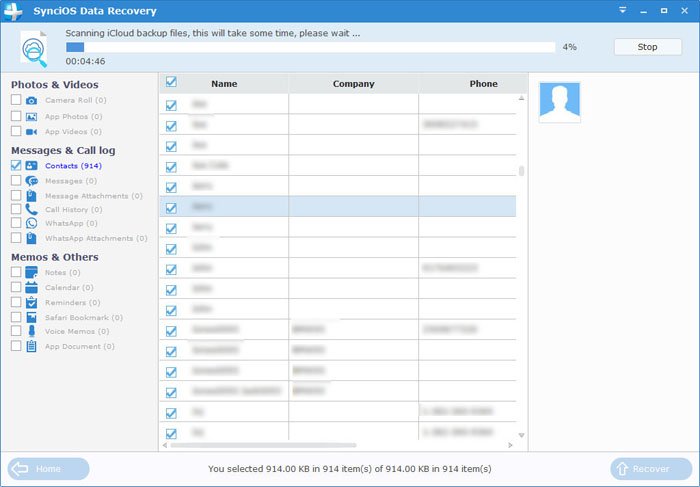Click the elapsed time 00:04:46
700x487 pixels.
point(85,61)
